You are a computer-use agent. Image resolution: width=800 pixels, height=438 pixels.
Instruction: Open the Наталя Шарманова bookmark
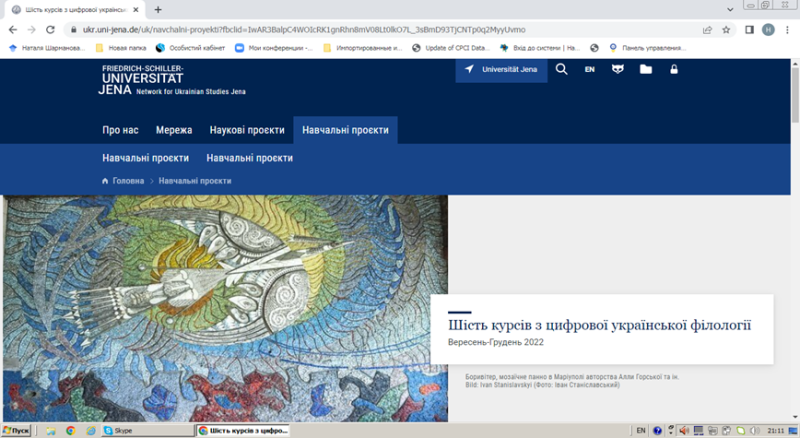pos(47,48)
